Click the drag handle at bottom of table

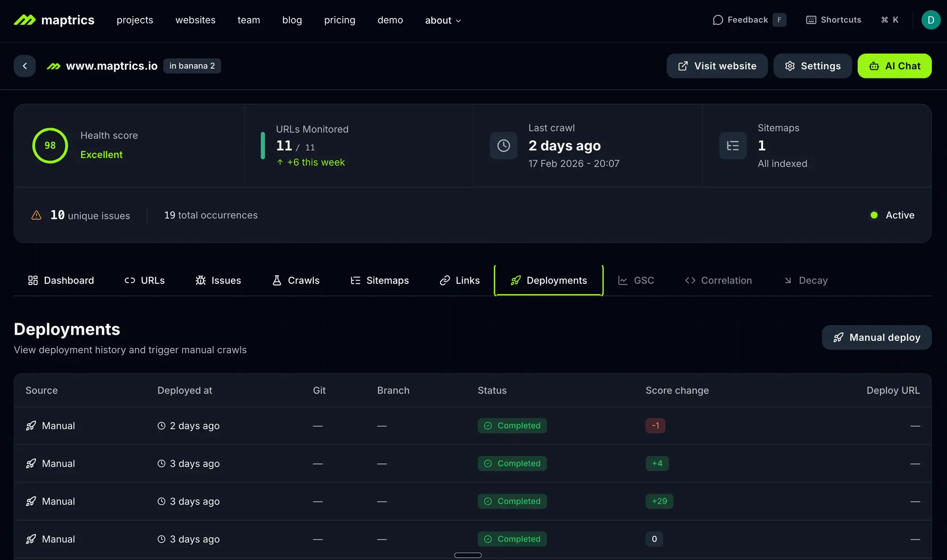click(468, 555)
